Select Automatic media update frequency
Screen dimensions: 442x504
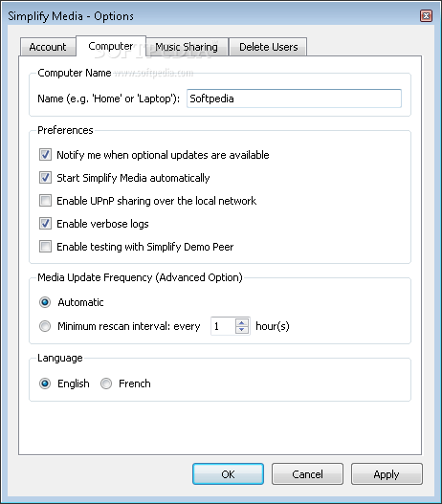[x=45, y=302]
